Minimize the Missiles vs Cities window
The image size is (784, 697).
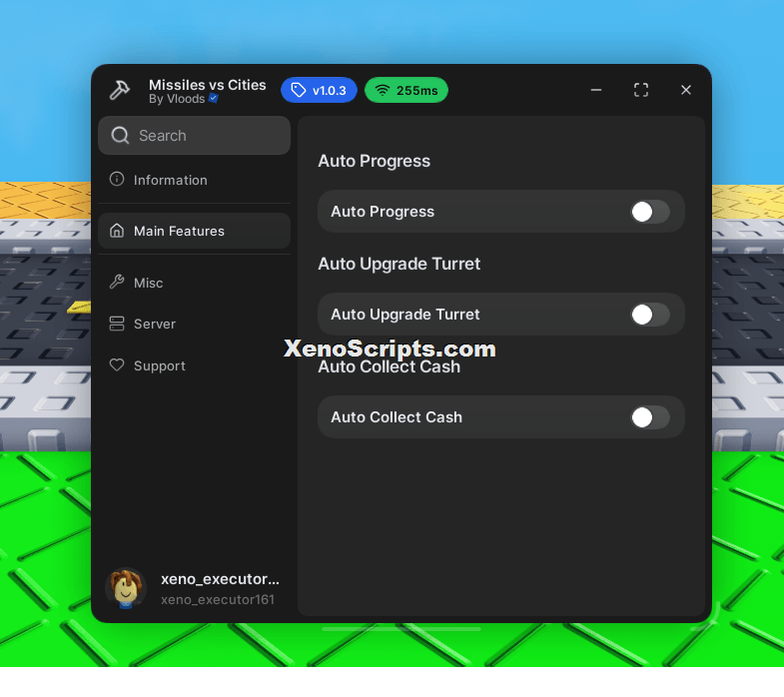(596, 90)
